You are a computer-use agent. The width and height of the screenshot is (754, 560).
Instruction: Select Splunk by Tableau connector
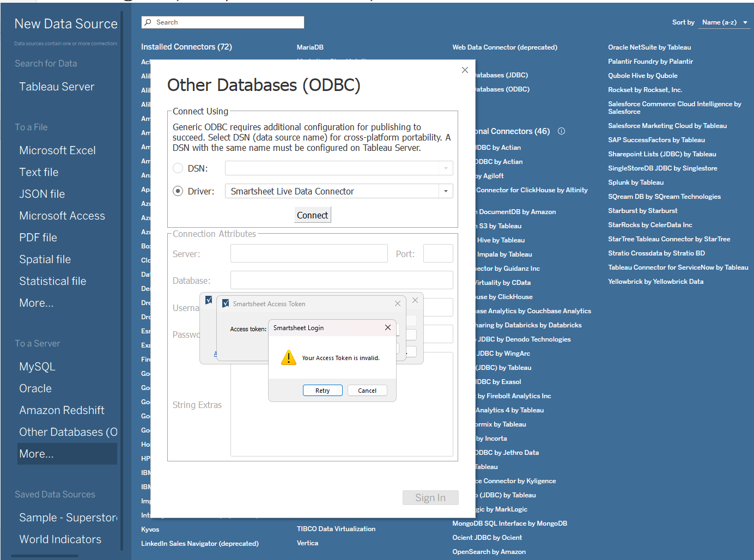point(636,182)
